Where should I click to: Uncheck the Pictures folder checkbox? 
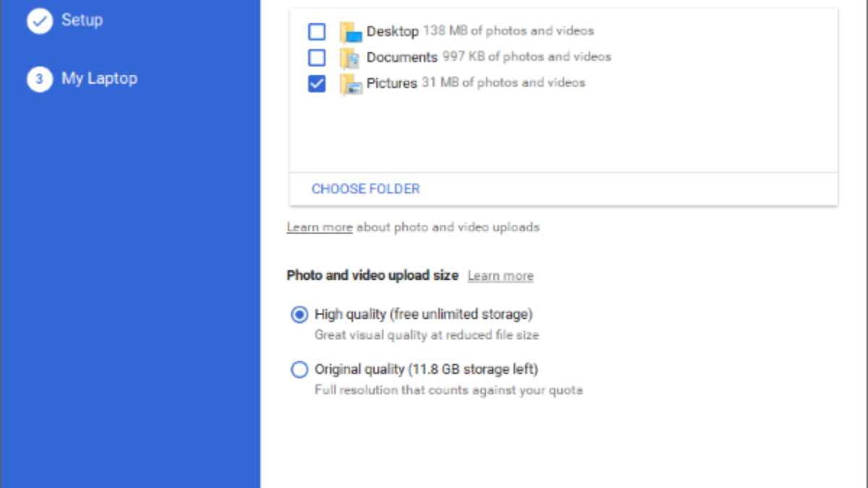tap(317, 84)
